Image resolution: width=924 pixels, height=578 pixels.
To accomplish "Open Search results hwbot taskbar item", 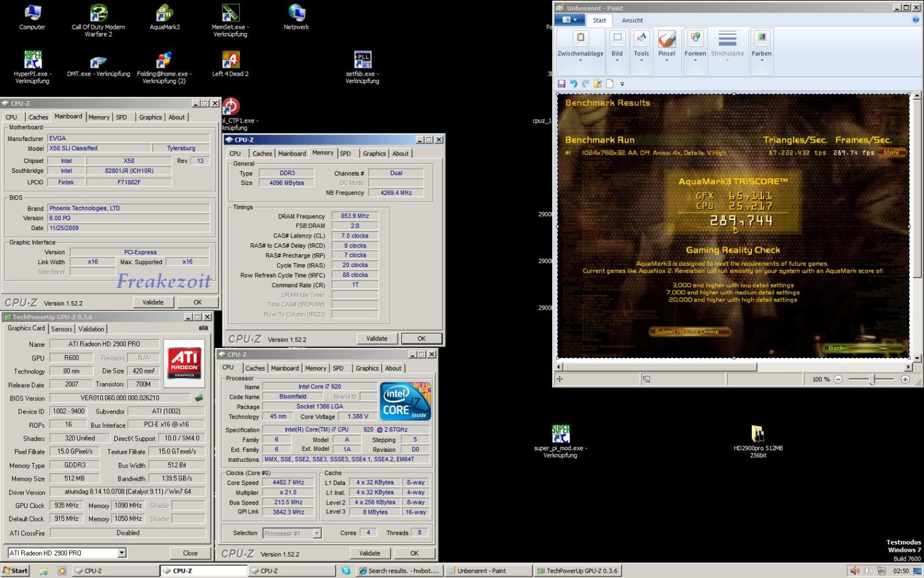I will pyautogui.click(x=398, y=570).
